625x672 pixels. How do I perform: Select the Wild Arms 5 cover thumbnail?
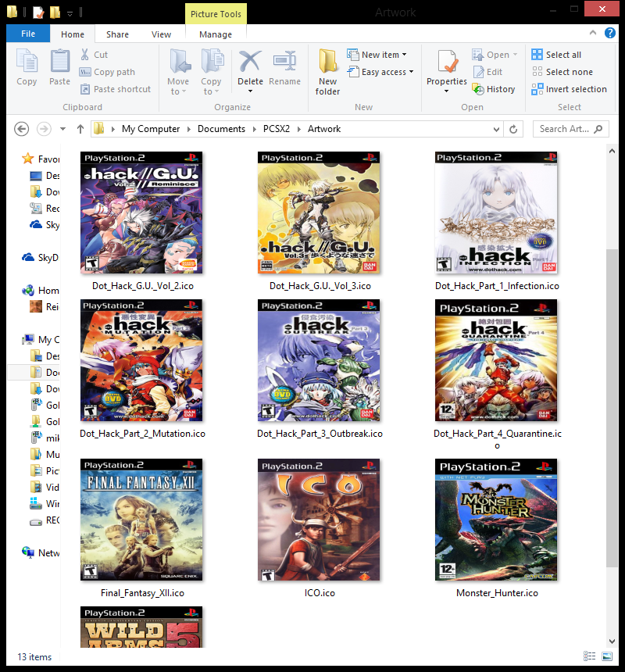(141, 627)
